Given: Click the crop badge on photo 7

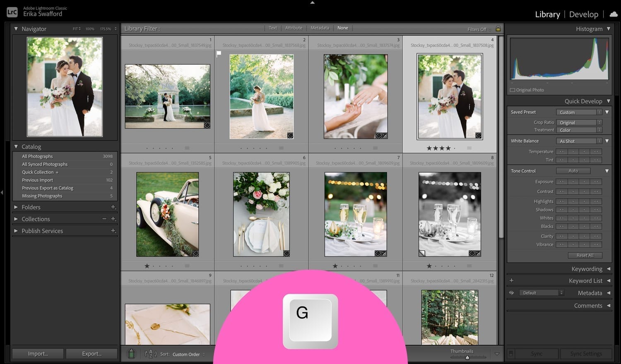Looking at the screenshot, I should (384, 254).
